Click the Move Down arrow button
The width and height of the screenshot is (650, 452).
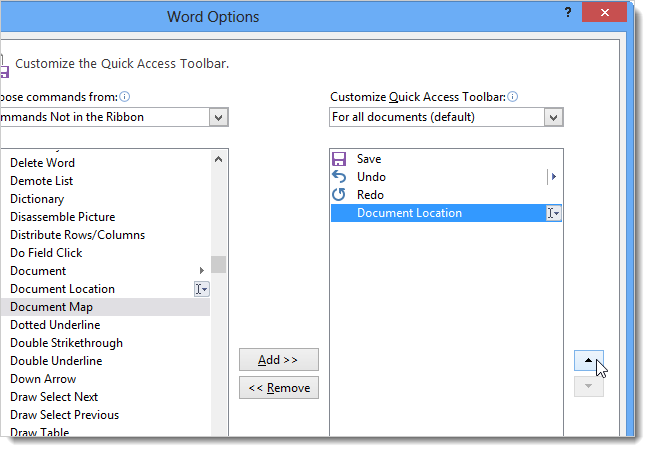[x=589, y=386]
